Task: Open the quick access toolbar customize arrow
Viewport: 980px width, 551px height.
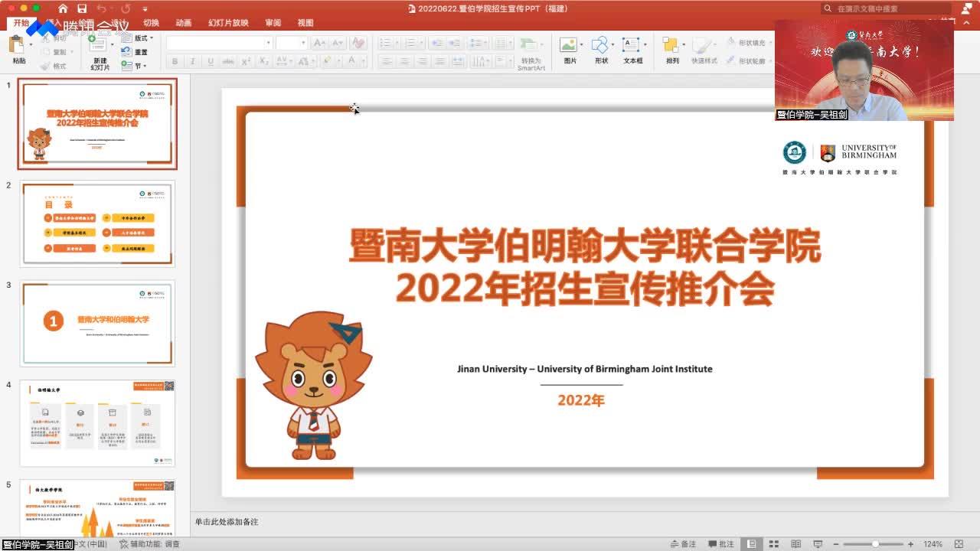Action: [x=145, y=9]
